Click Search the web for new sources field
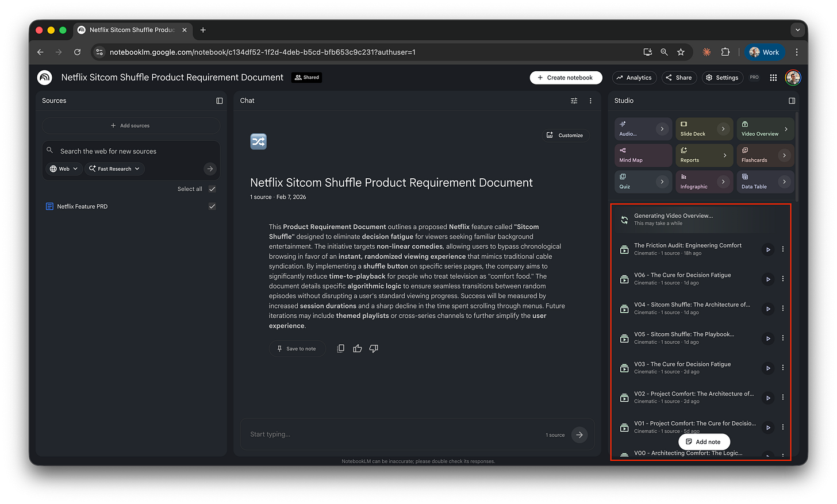Screen dimensions: 837x504 tap(131, 151)
